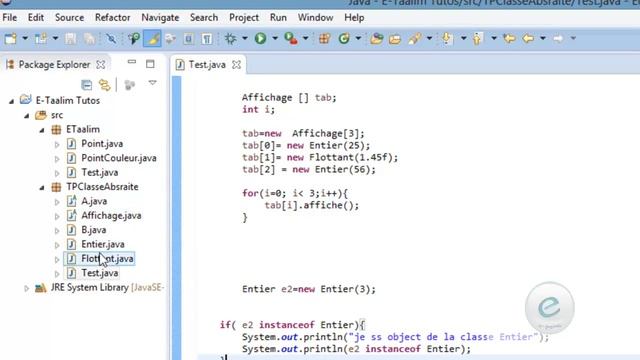Open the Help menu
The width and height of the screenshot is (640, 360).
[x=354, y=18]
